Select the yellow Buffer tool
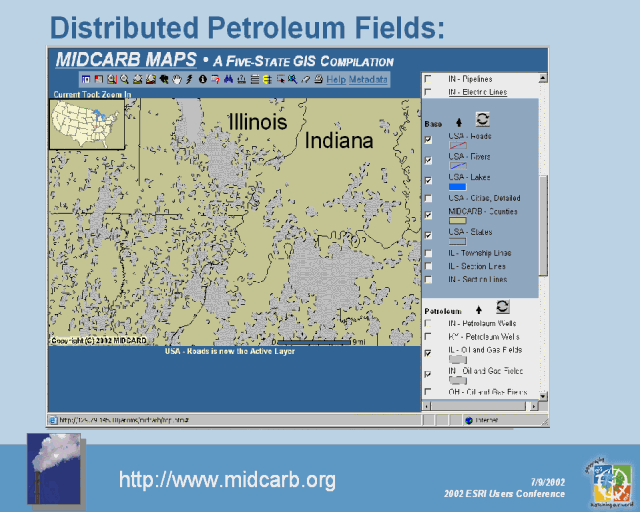The width and height of the screenshot is (640, 512). (x=267, y=79)
